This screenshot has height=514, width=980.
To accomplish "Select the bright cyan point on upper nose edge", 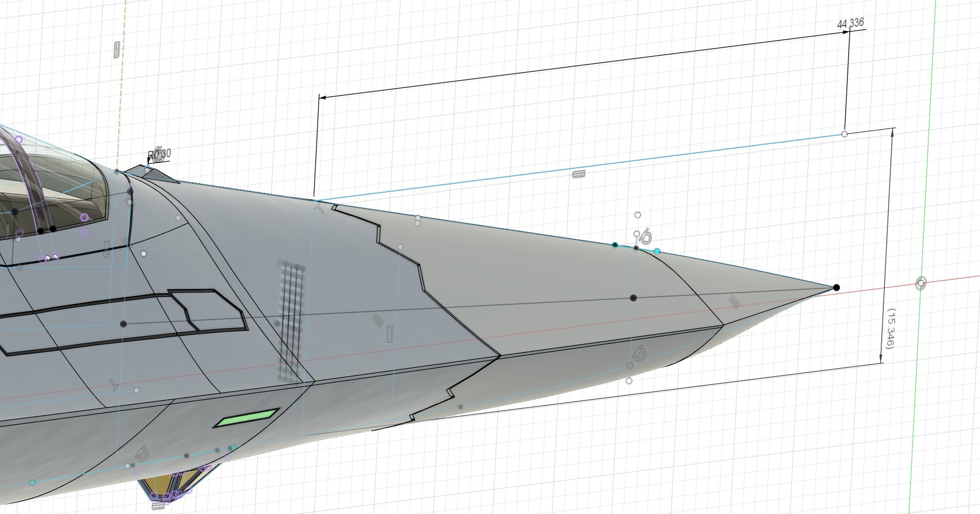I will pos(657,251).
